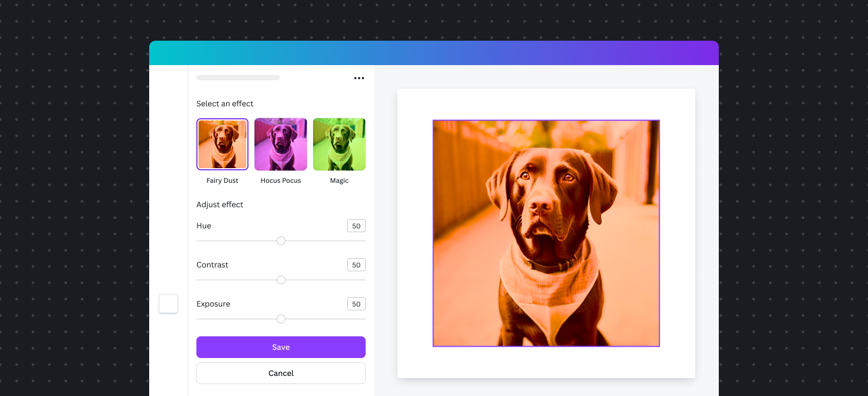
Task: Click the Hocus Pocus label
Action: click(280, 181)
